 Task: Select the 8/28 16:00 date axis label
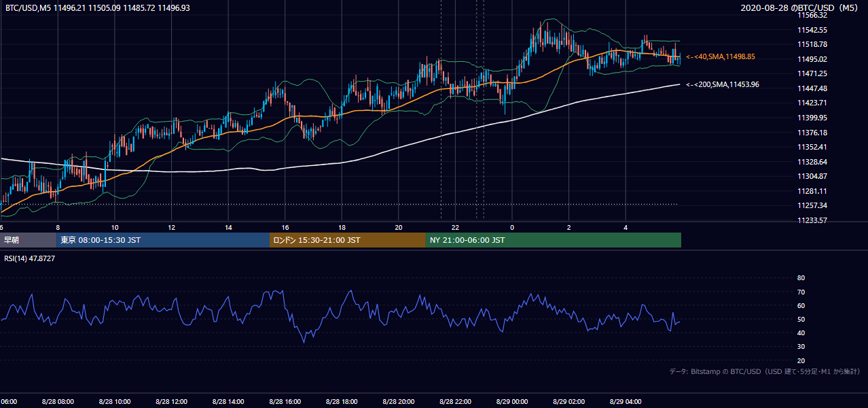pyautogui.click(x=285, y=401)
